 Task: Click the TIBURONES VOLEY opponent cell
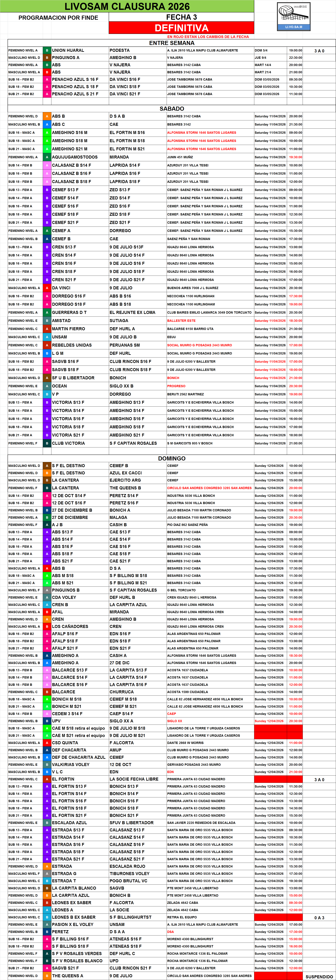(129, 874)
